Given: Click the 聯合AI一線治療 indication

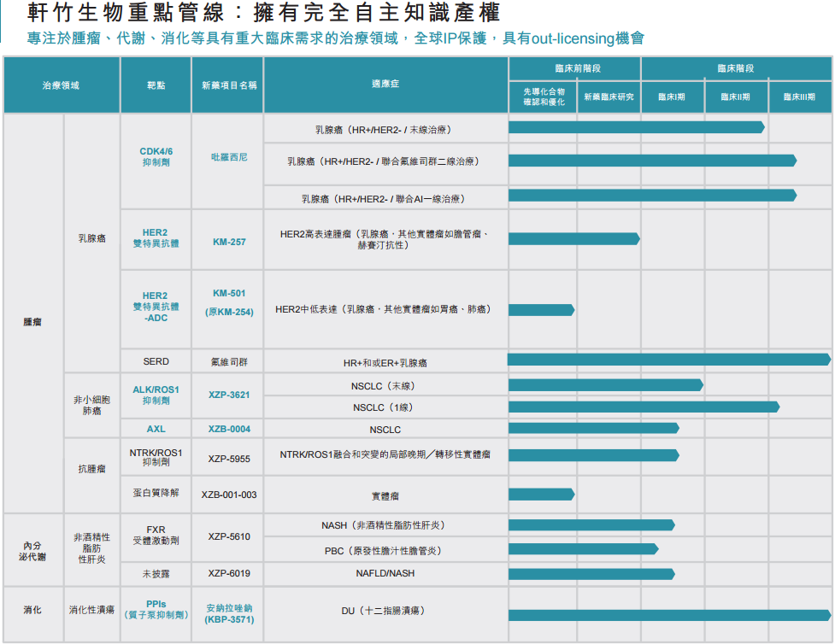Looking at the screenshot, I should click(383, 199).
